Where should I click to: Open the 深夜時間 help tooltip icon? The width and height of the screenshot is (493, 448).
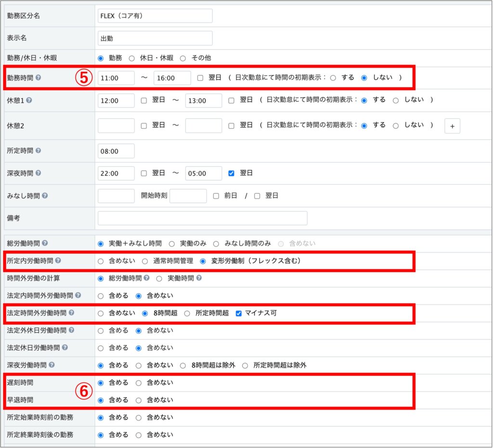(x=38, y=173)
